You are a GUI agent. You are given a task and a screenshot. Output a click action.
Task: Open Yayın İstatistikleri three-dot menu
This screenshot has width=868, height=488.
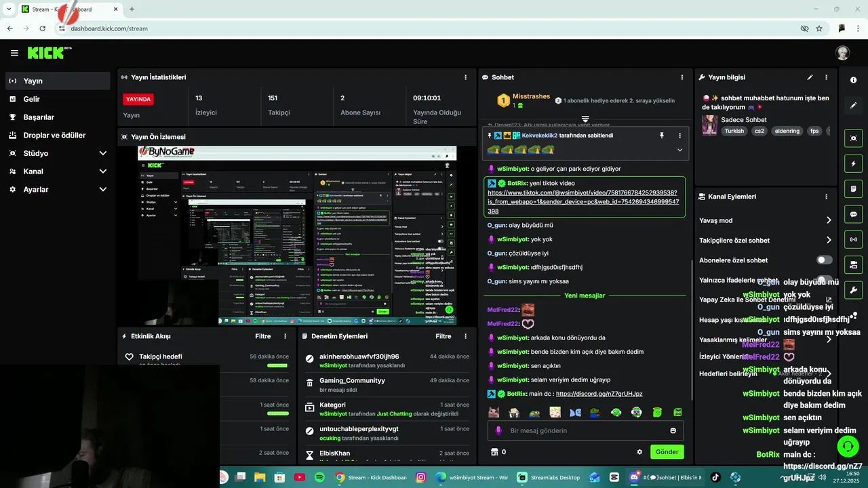pyautogui.click(x=465, y=77)
